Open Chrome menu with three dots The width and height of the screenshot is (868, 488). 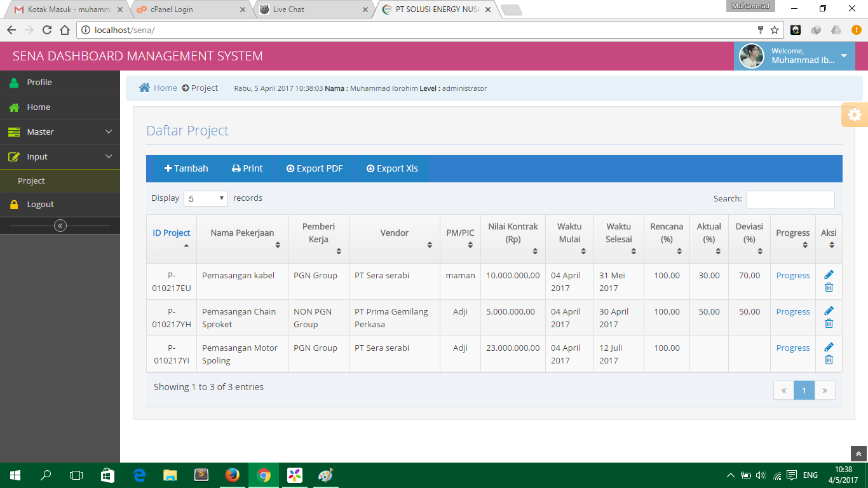tap(855, 30)
